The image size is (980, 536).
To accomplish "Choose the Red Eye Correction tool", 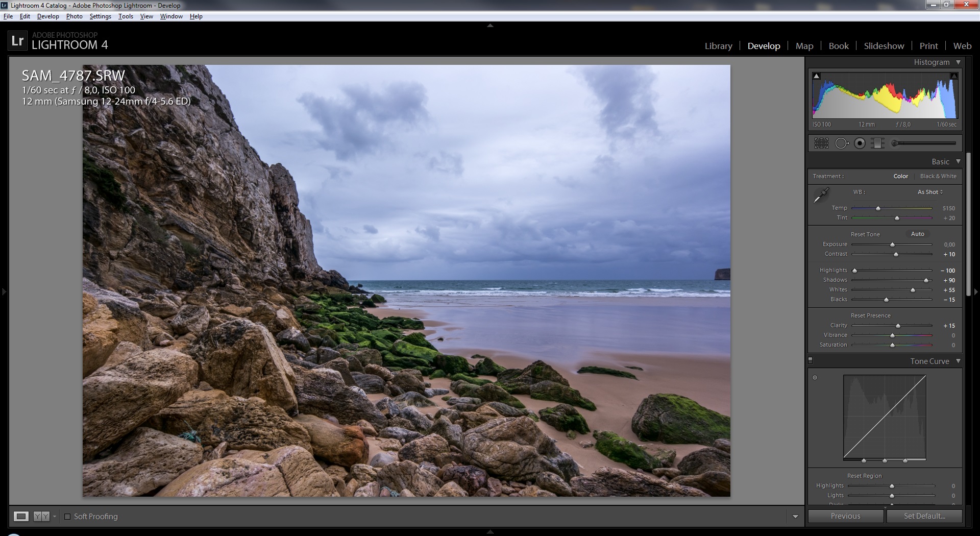I will (x=860, y=143).
